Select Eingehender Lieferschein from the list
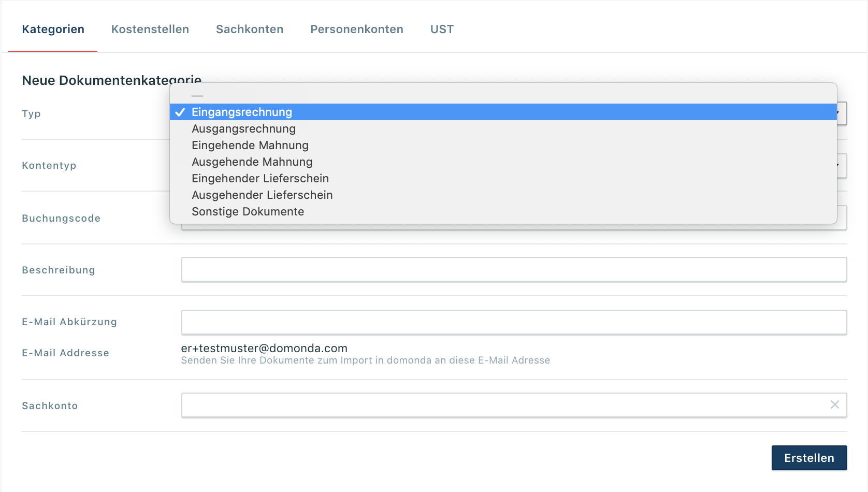Screen dimensions: 868x492 click(260, 178)
